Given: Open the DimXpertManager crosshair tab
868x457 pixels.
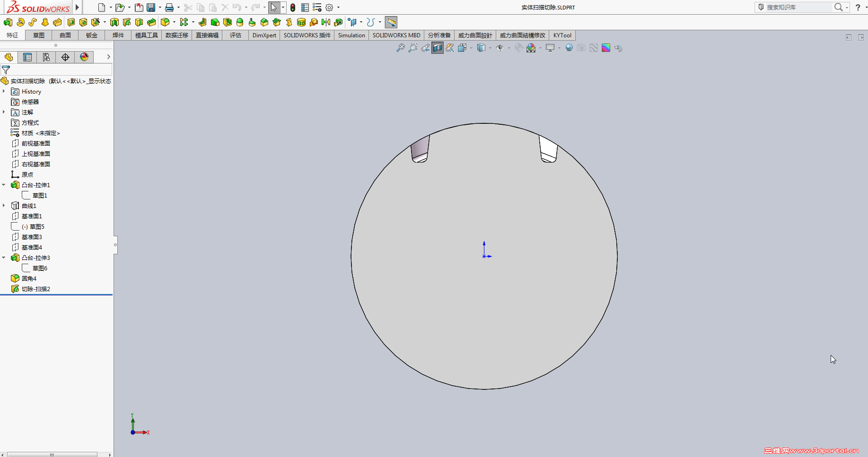Looking at the screenshot, I should (65, 57).
